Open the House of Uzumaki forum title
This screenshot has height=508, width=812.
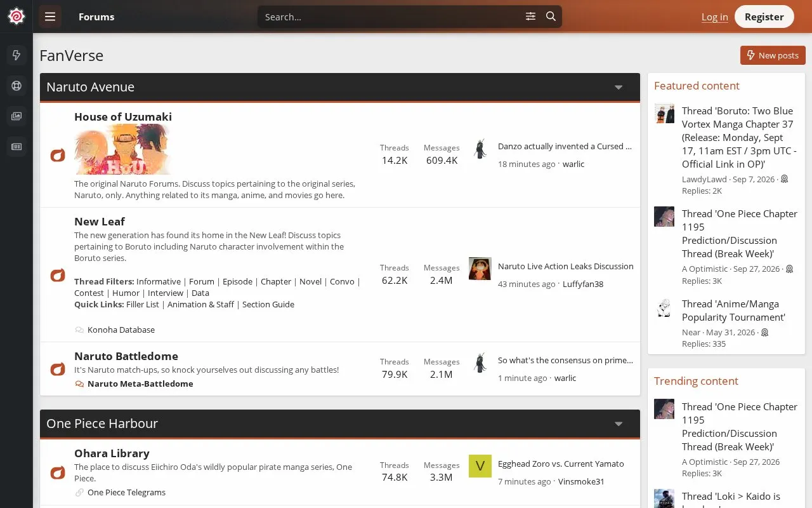pyautogui.click(x=123, y=117)
